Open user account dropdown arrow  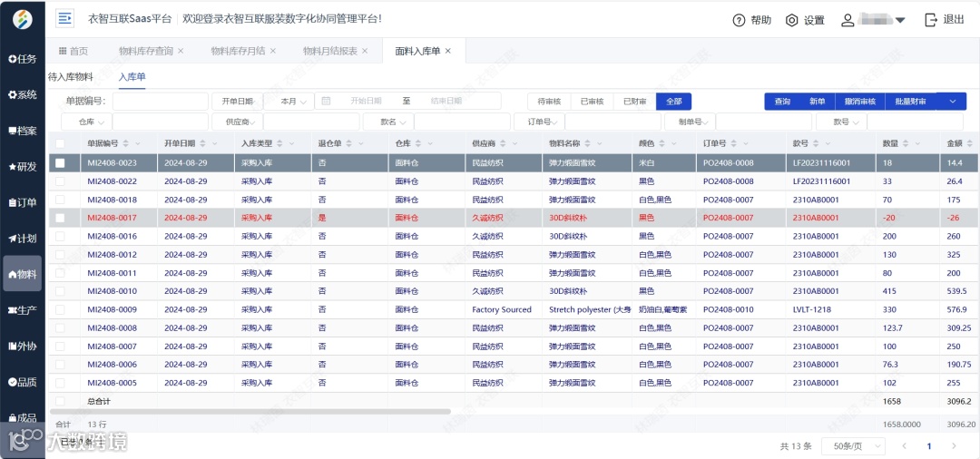900,20
